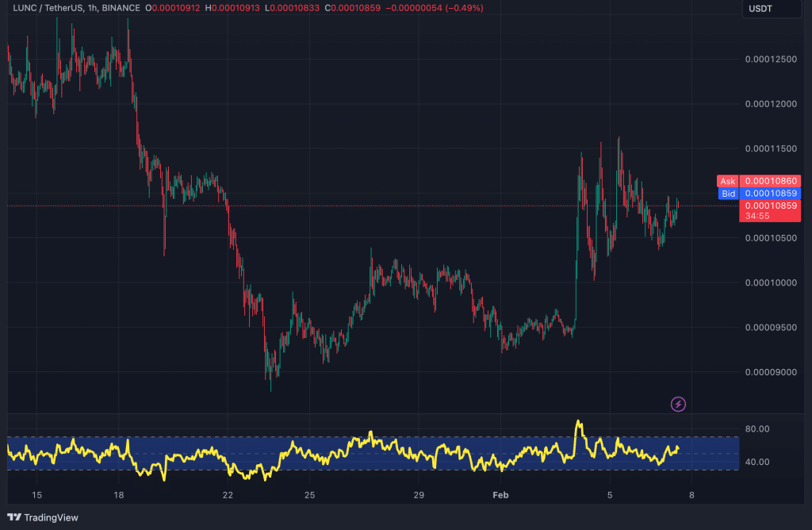Screen dimensions: 812x530
Task: Click the Feb date on time axis
Action: pos(500,495)
